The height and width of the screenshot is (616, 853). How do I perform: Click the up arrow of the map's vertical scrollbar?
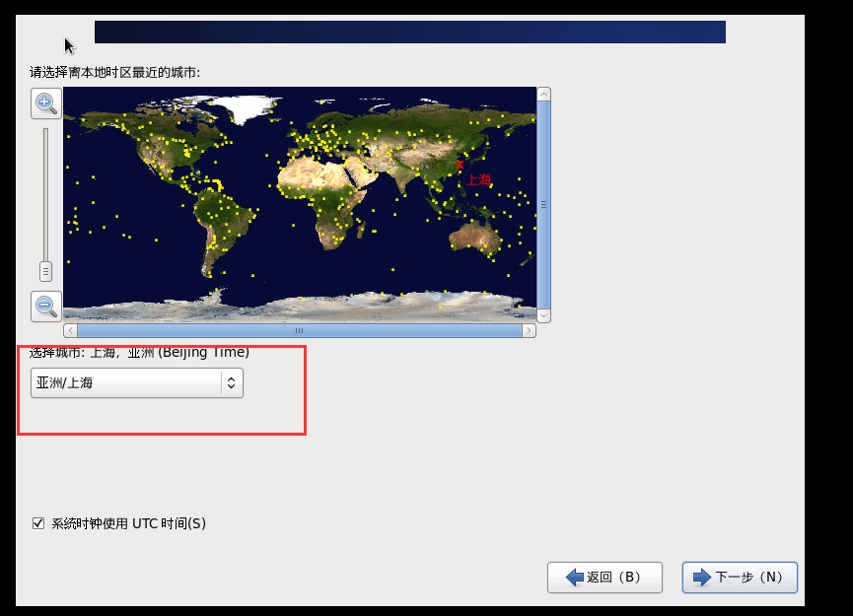[x=543, y=92]
